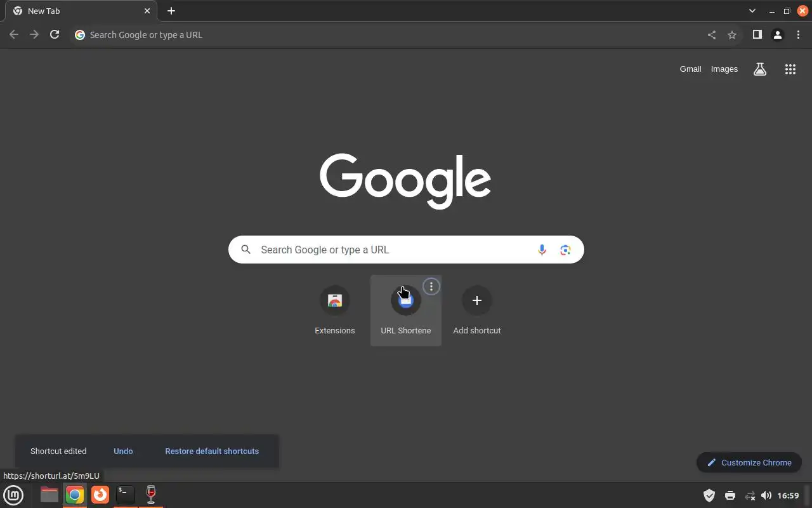This screenshot has height=508, width=812.
Task: Open the terminal from the taskbar
Action: [126, 495]
